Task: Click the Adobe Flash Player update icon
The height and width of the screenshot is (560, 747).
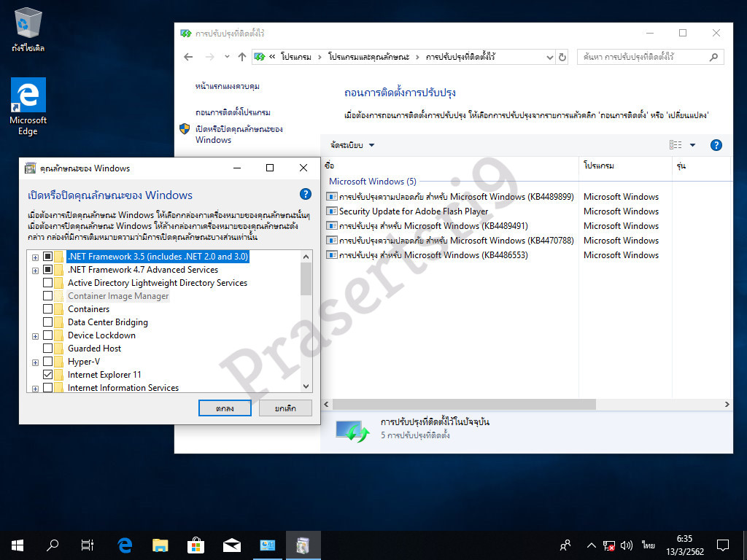Action: tap(332, 211)
